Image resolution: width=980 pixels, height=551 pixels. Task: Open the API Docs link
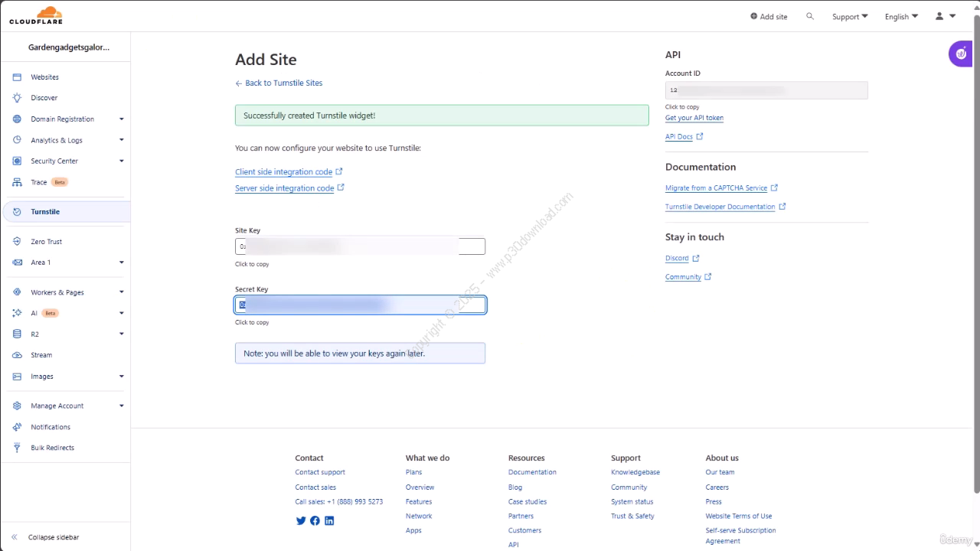pos(684,137)
